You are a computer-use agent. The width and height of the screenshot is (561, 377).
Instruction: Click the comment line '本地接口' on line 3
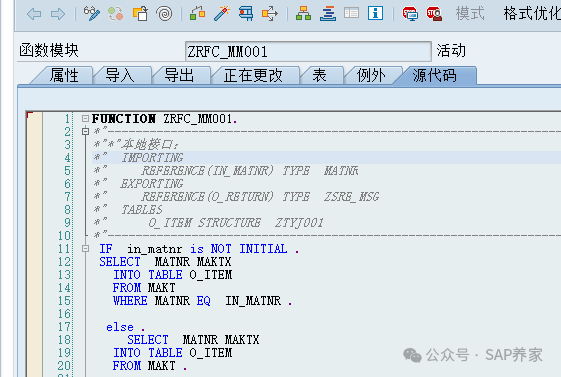coord(150,145)
